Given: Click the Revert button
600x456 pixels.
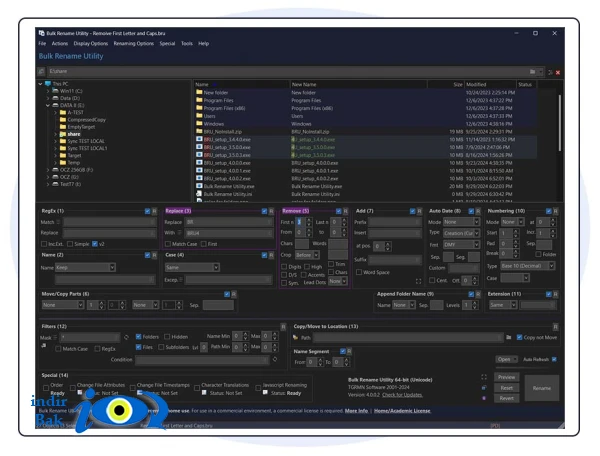Looking at the screenshot, I should tap(507, 398).
